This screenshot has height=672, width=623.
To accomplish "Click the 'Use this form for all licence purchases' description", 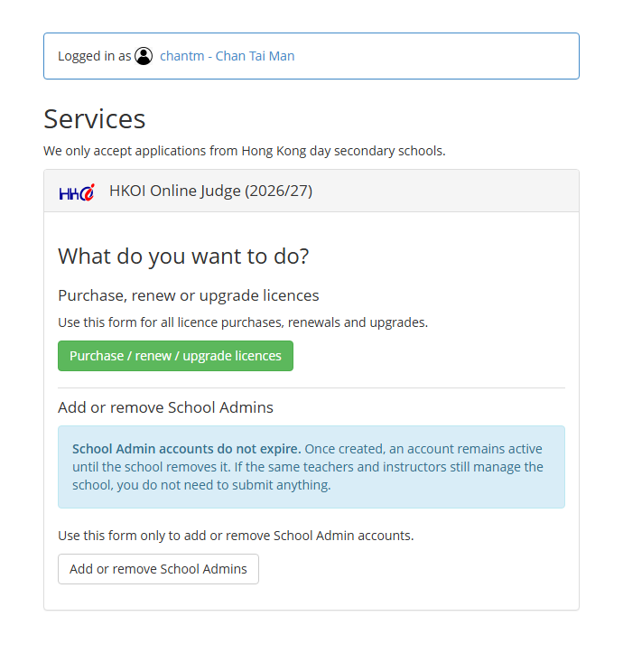I will pos(243,322).
